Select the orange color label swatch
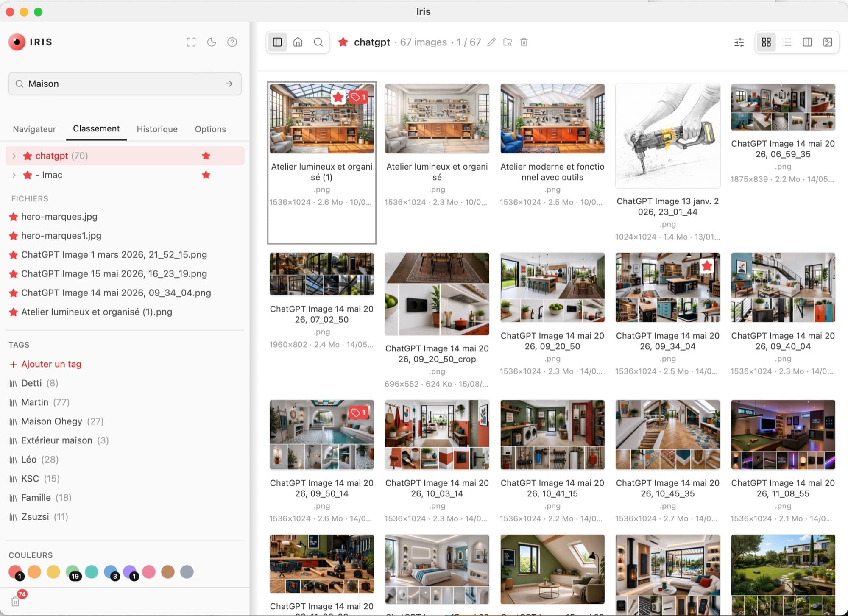Image resolution: width=848 pixels, height=616 pixels. point(34,572)
